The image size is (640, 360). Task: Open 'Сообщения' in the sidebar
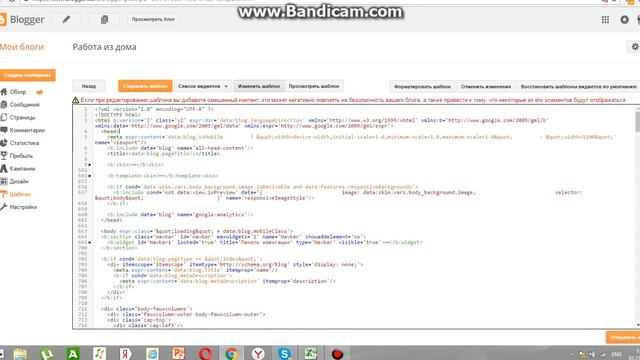[24, 105]
